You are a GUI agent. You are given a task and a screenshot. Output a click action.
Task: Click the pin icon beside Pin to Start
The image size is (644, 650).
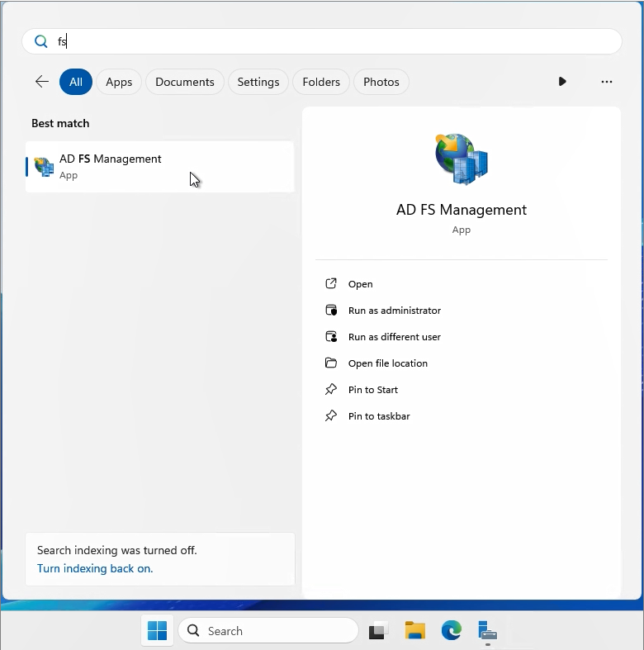point(331,389)
